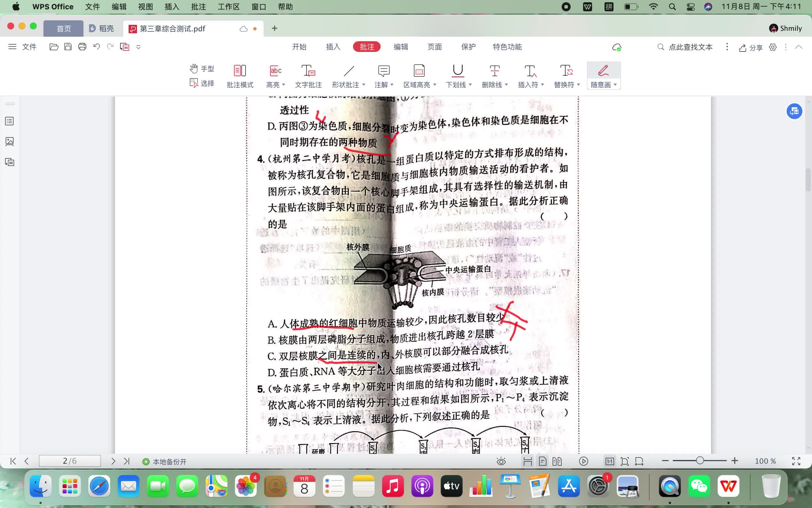Expand the 形状批注 dropdown arrow

[x=363, y=85]
